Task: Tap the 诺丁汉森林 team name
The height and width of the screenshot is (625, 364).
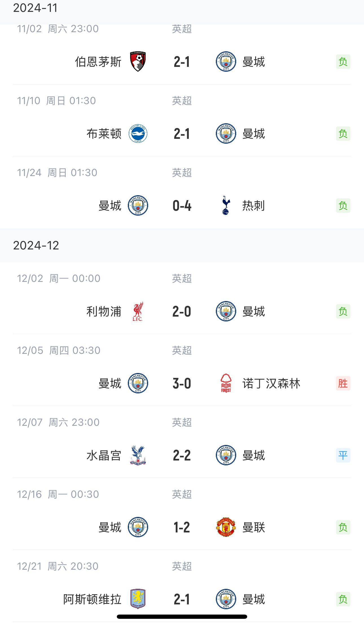Action: pos(271,383)
